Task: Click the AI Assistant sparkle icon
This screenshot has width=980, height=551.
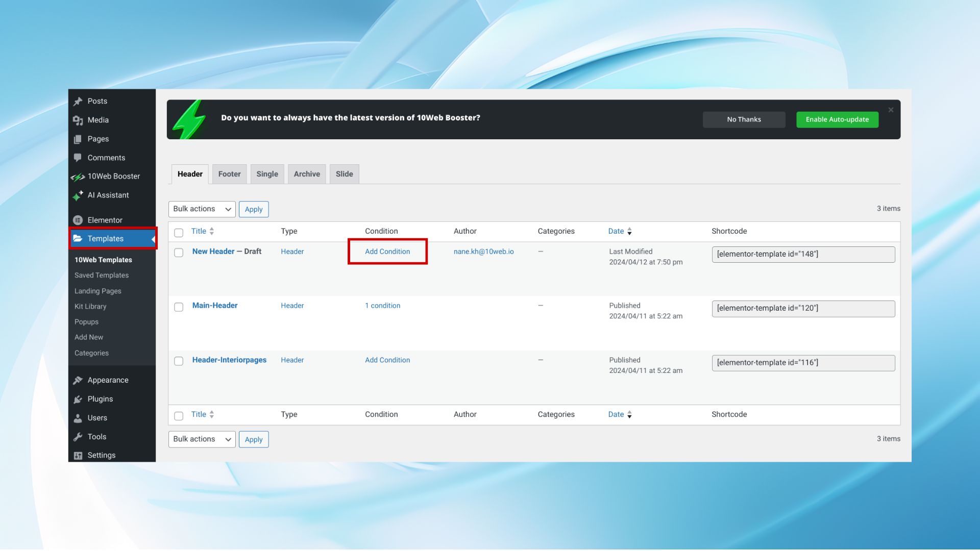Action: click(78, 195)
